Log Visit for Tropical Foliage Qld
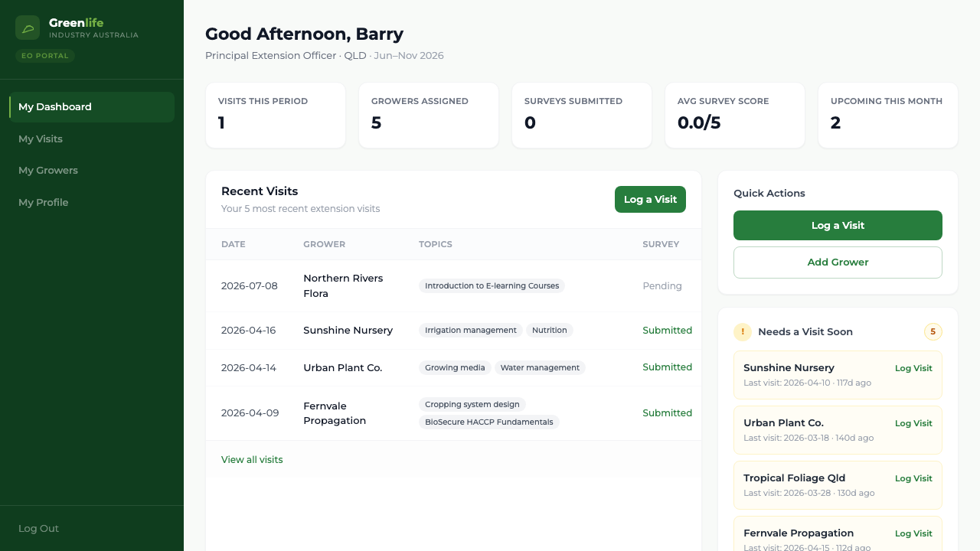 913,478
